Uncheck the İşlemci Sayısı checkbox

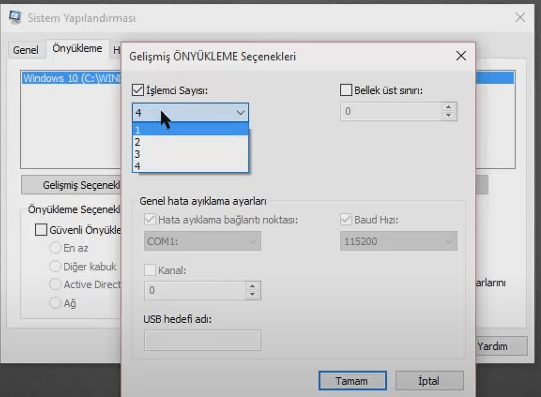138,90
